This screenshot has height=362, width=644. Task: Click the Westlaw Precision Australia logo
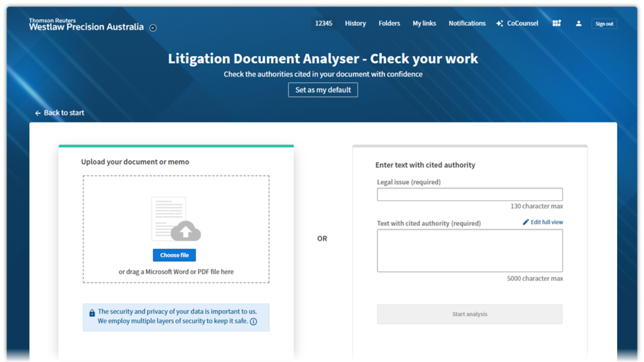pos(87,25)
